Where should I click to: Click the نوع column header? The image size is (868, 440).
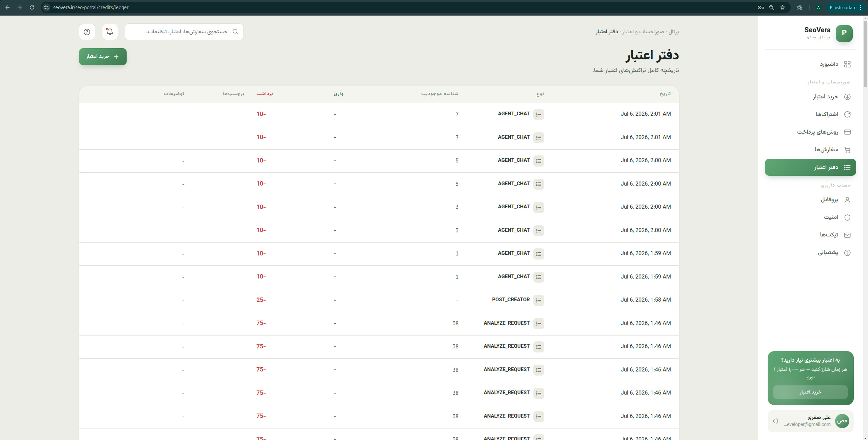540,94
